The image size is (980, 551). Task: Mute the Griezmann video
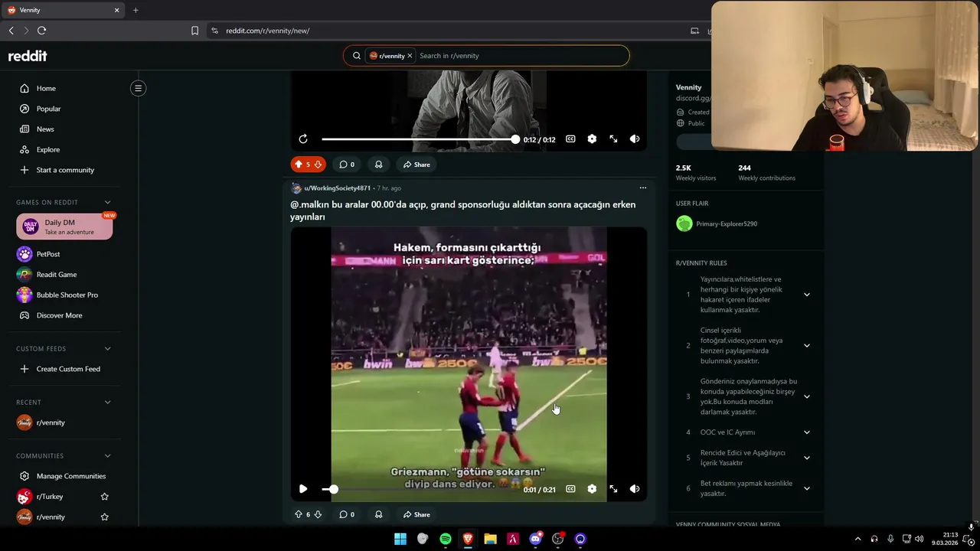[x=635, y=489]
